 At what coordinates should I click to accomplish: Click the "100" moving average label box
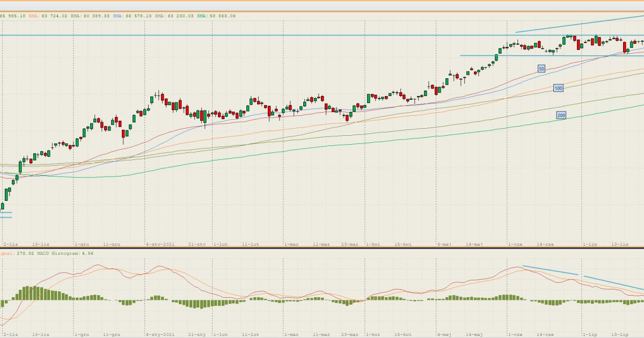click(558, 88)
